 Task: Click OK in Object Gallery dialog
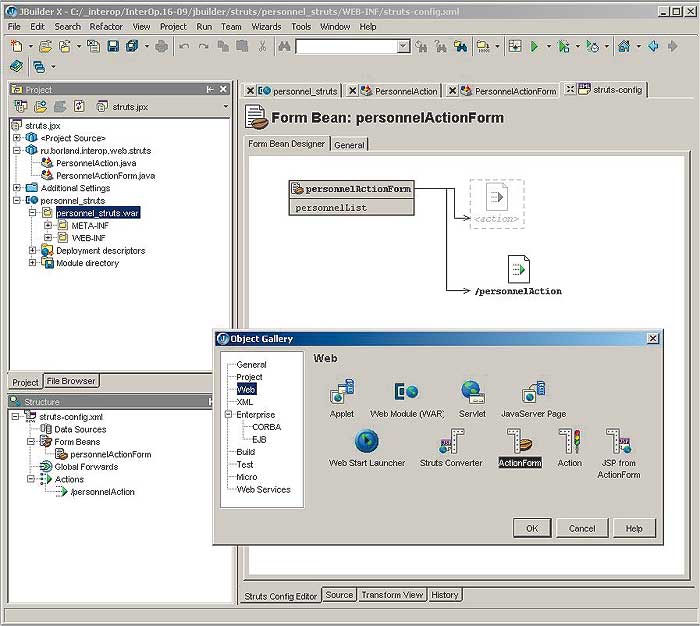[532, 528]
